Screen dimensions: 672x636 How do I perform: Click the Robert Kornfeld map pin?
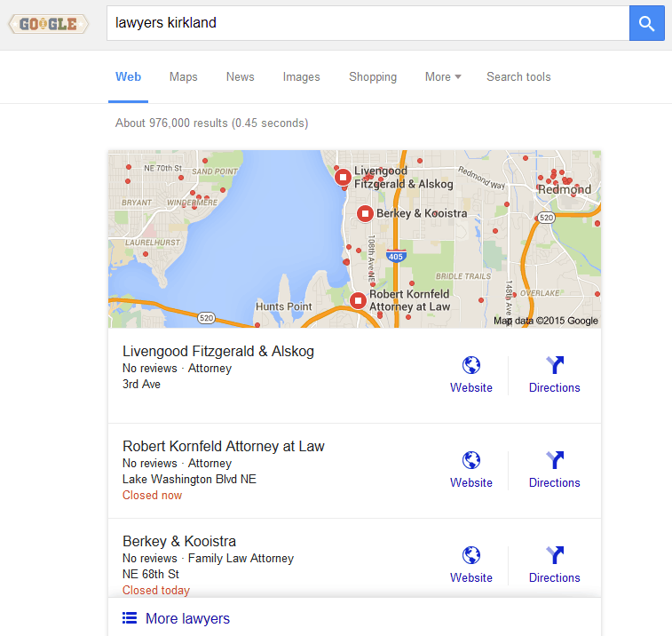click(358, 300)
